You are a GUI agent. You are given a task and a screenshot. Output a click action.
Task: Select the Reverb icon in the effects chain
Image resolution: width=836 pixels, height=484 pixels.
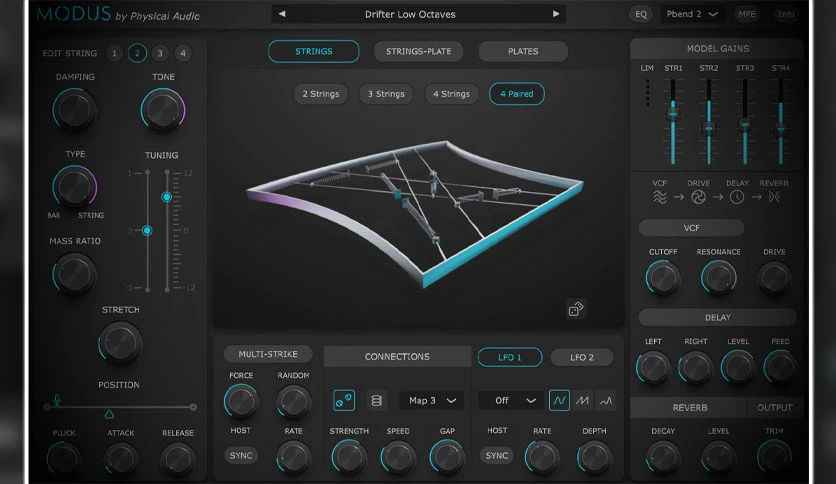tap(774, 197)
